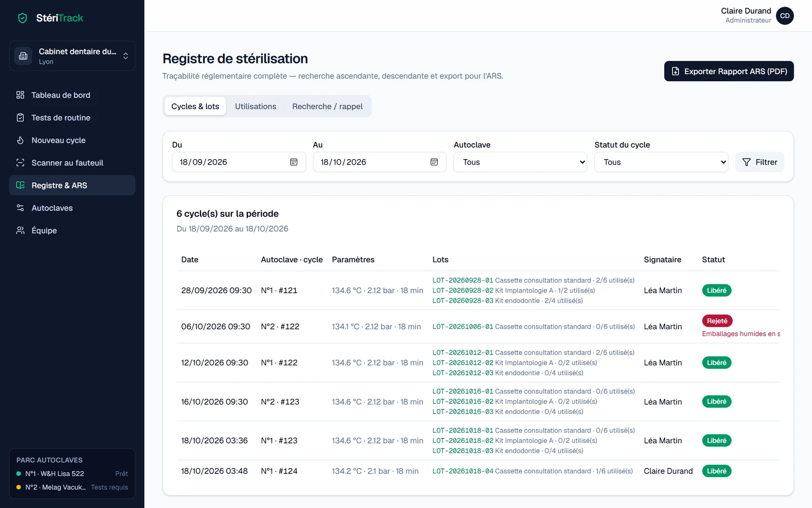Click the Équipe people icon

[x=20, y=231]
